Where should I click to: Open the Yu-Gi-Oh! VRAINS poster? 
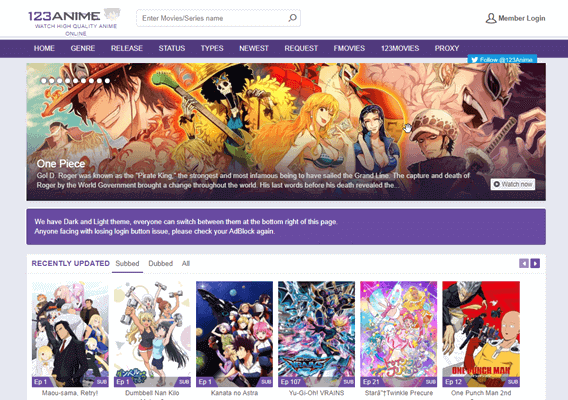(316, 334)
